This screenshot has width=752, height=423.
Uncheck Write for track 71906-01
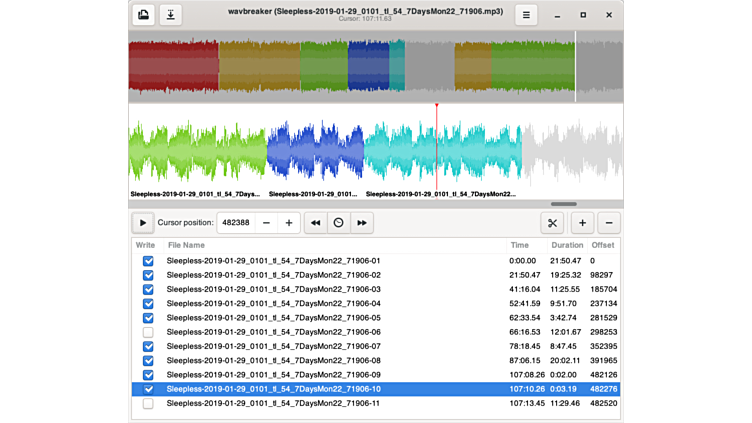point(148,260)
